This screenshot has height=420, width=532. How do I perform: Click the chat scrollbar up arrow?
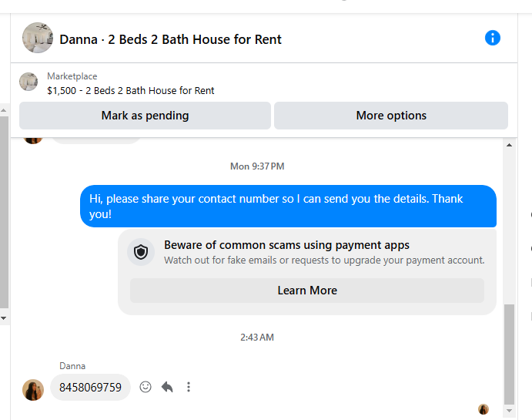click(509, 146)
